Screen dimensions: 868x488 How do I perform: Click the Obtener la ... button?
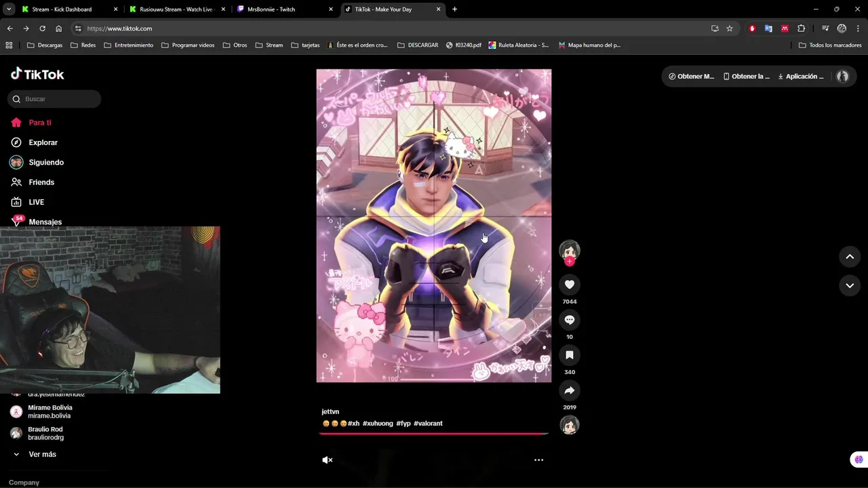click(746, 77)
